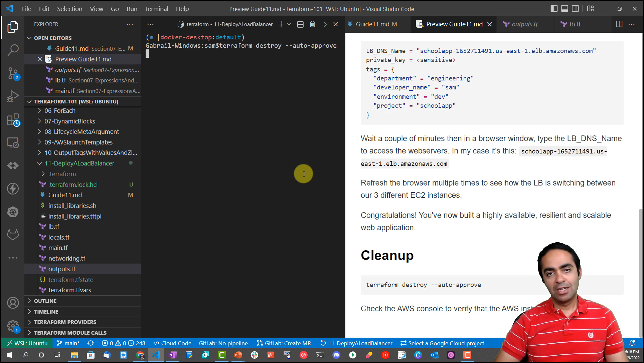Viewport: 644px width, 363px height.
Task: Click the preview pane vertical scrollbar
Action: pos(640,274)
